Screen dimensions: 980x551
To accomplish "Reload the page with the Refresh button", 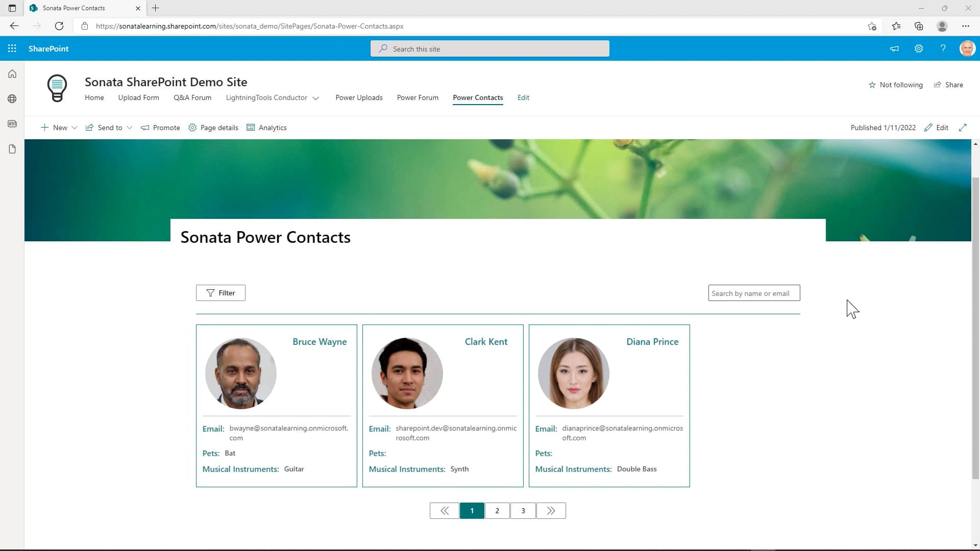I will click(x=59, y=26).
